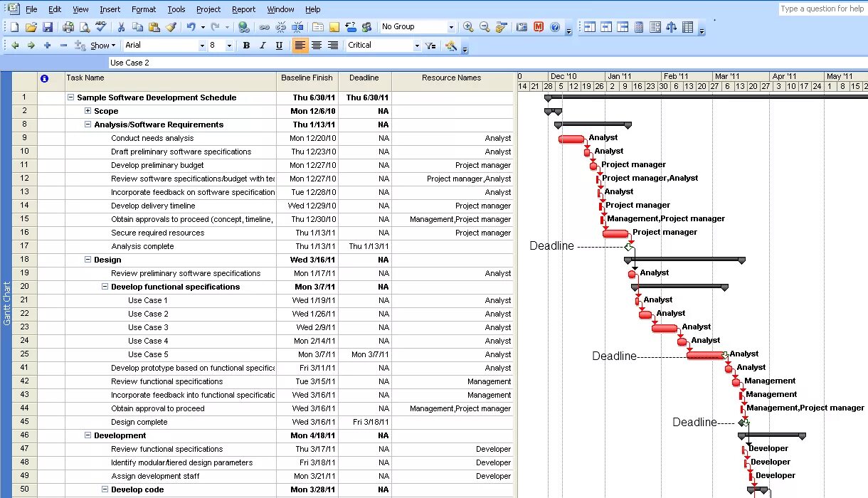This screenshot has width=868, height=498.
Task: Activate the Format Painter brush
Action: [171, 27]
